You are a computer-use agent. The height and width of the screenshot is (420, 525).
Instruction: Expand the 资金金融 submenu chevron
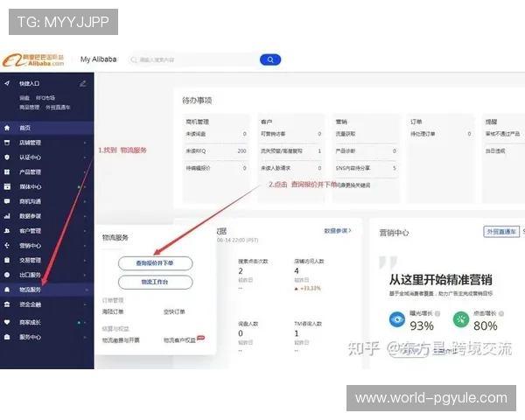85,304
